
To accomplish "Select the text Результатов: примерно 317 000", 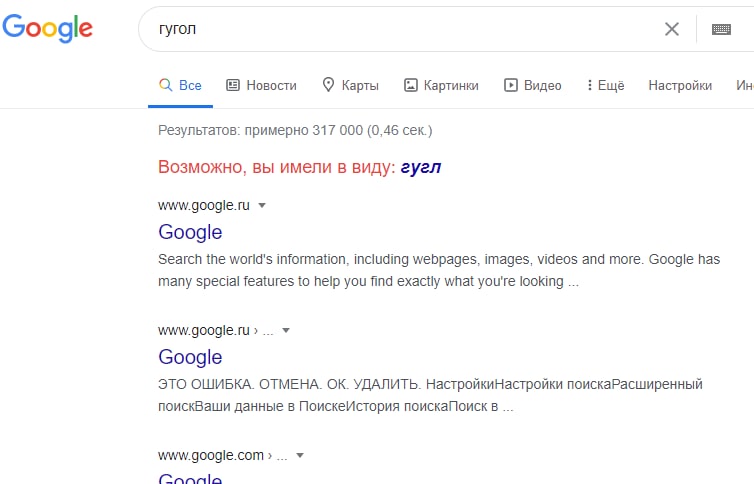I will click(x=261, y=130).
